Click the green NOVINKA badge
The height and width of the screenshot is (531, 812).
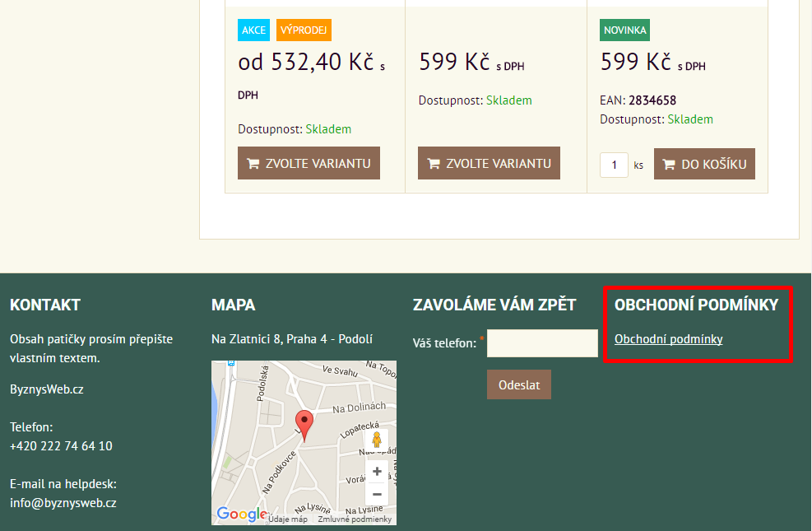coord(625,30)
